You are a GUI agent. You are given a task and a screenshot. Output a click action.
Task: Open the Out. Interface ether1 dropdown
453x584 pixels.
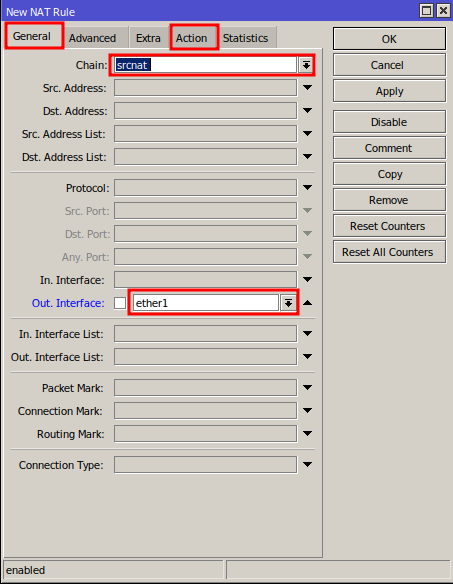(288, 303)
